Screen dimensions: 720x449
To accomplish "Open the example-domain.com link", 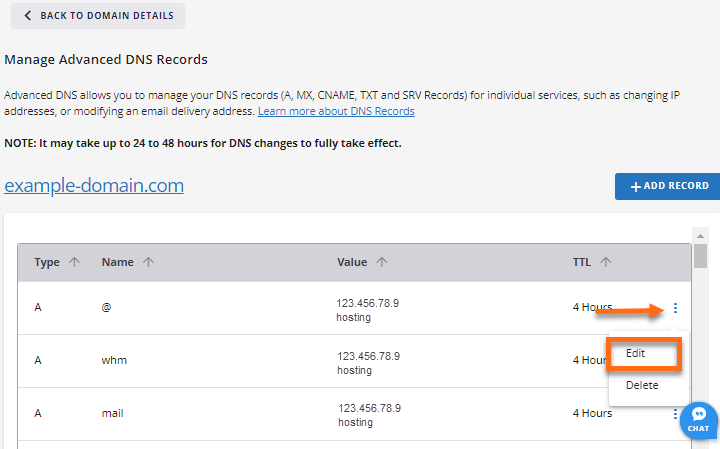I will [94, 186].
